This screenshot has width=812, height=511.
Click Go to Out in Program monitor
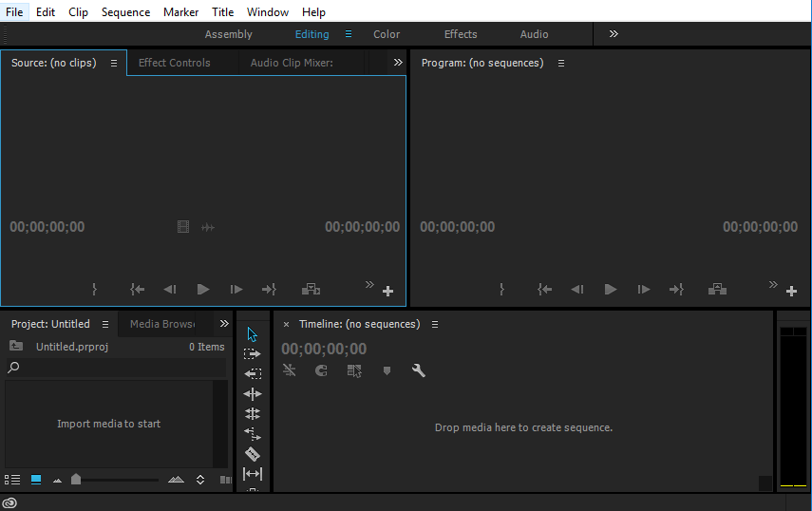point(677,289)
